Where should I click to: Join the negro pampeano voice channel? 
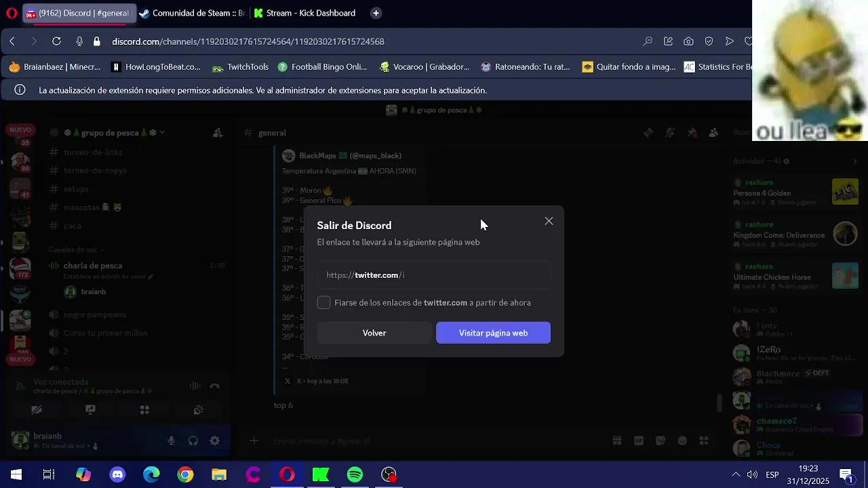tap(94, 314)
